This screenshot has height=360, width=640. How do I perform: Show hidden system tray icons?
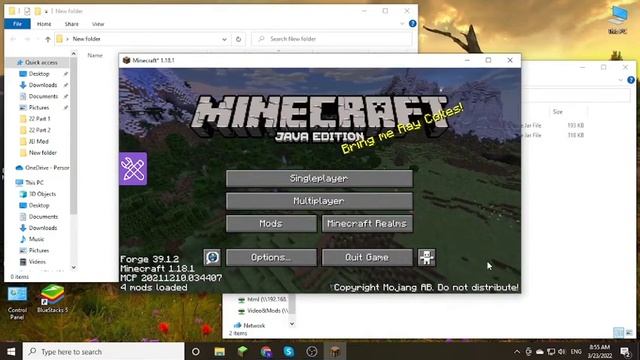click(x=517, y=351)
